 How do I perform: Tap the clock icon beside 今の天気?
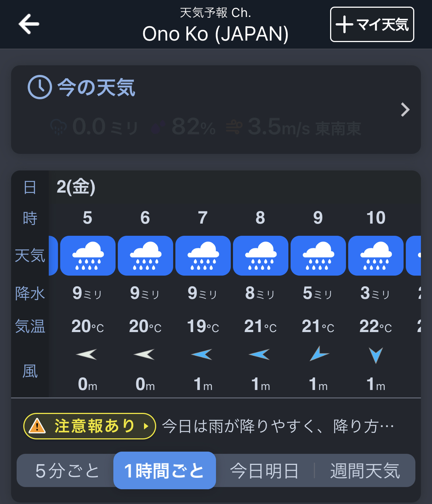click(40, 87)
